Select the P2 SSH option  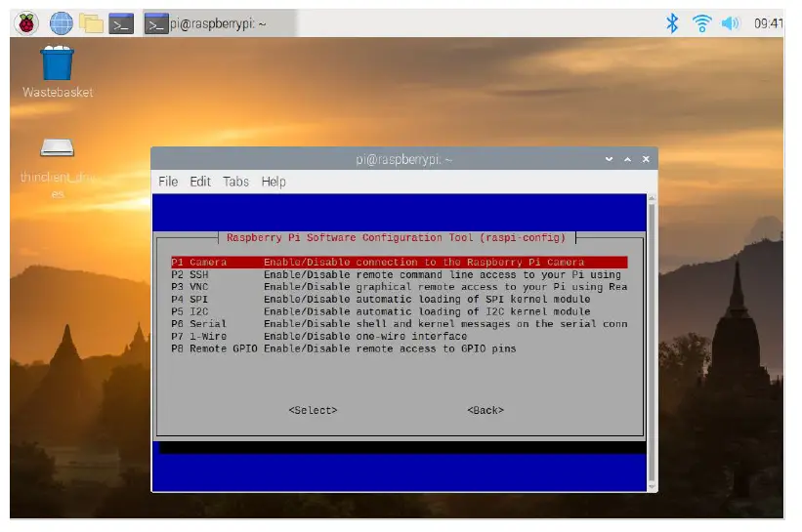click(x=399, y=274)
